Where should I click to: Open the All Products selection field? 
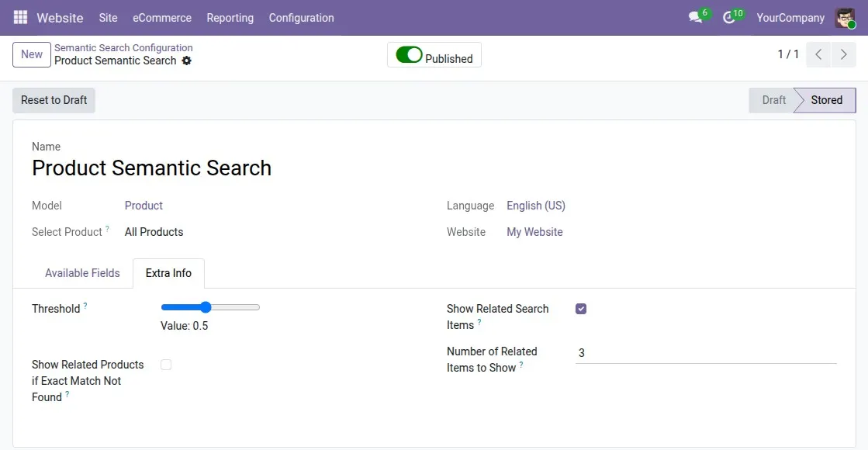154,232
